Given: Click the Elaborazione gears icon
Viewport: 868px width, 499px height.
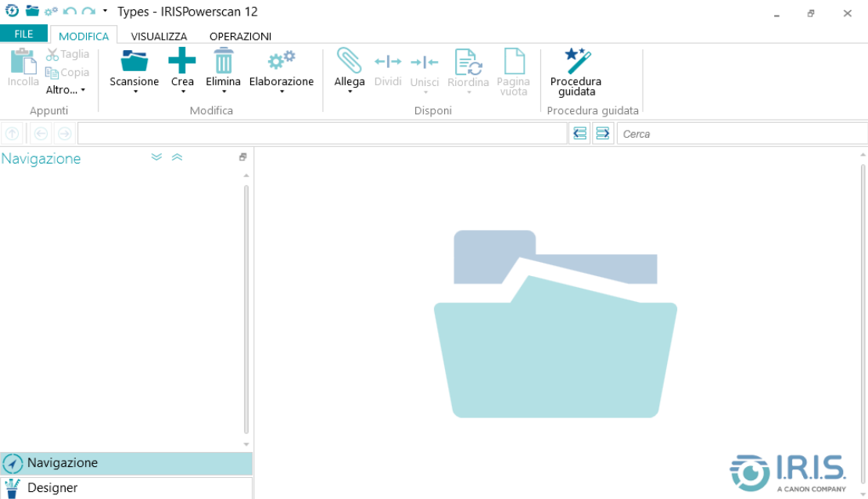Looking at the screenshot, I should pyautogui.click(x=282, y=59).
